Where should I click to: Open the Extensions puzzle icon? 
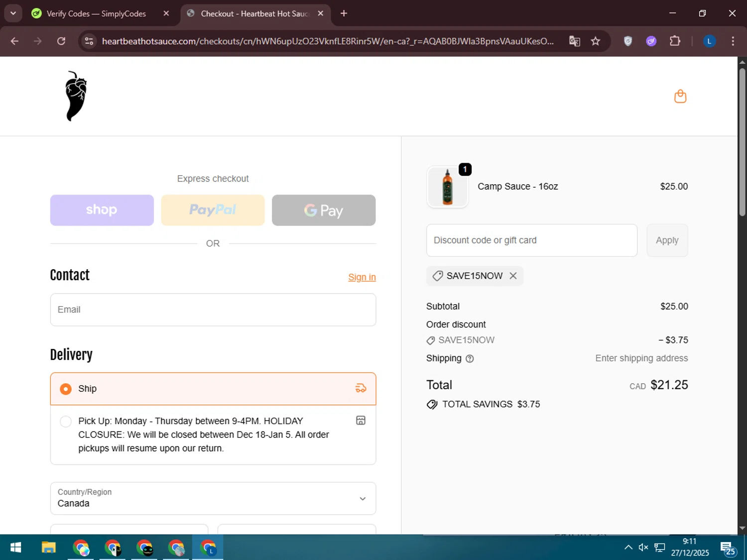pos(675,41)
